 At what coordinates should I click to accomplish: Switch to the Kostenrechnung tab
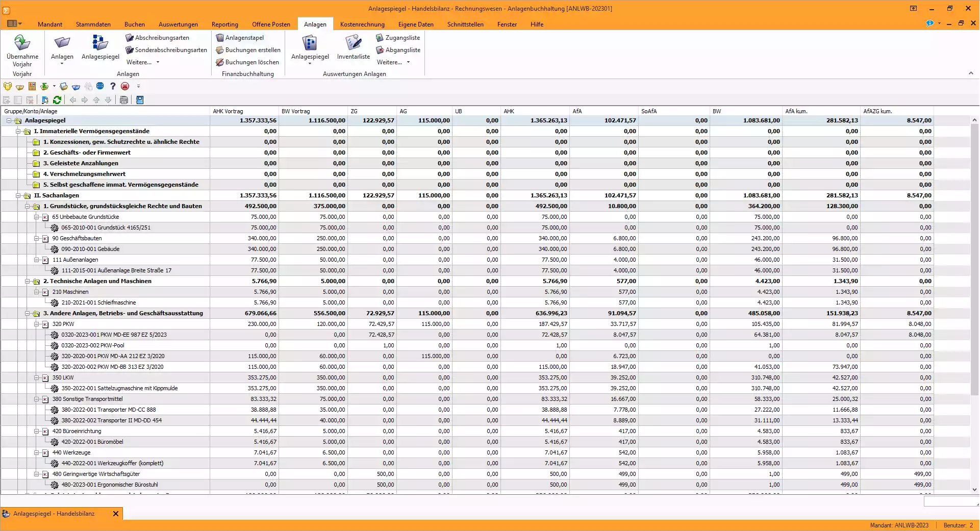click(362, 24)
